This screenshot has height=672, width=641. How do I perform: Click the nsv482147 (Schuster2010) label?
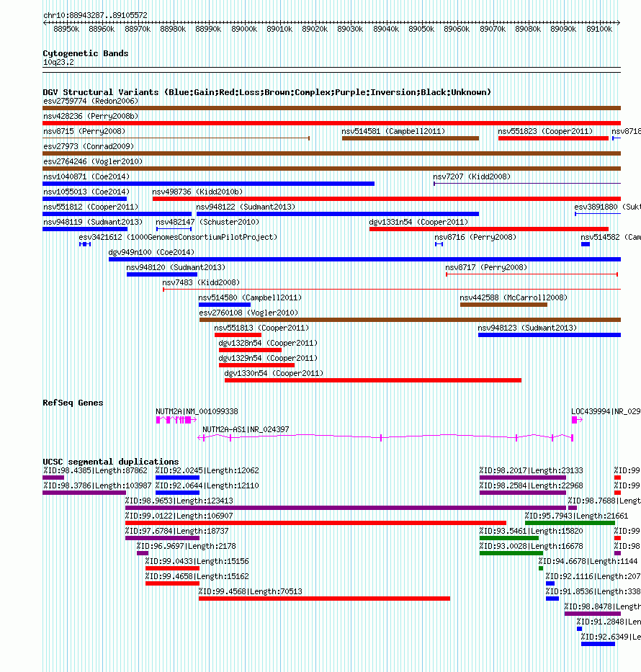click(207, 222)
